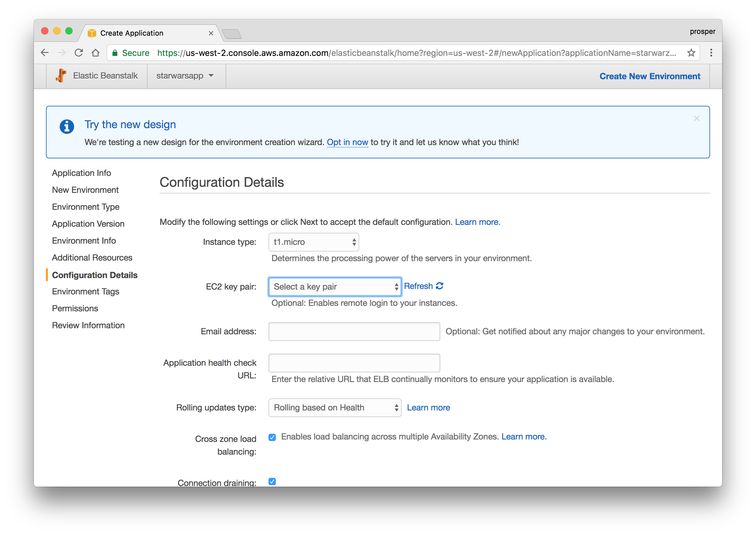The height and width of the screenshot is (535, 756).
Task: Bookmark this page with the star icon
Action: (691, 53)
